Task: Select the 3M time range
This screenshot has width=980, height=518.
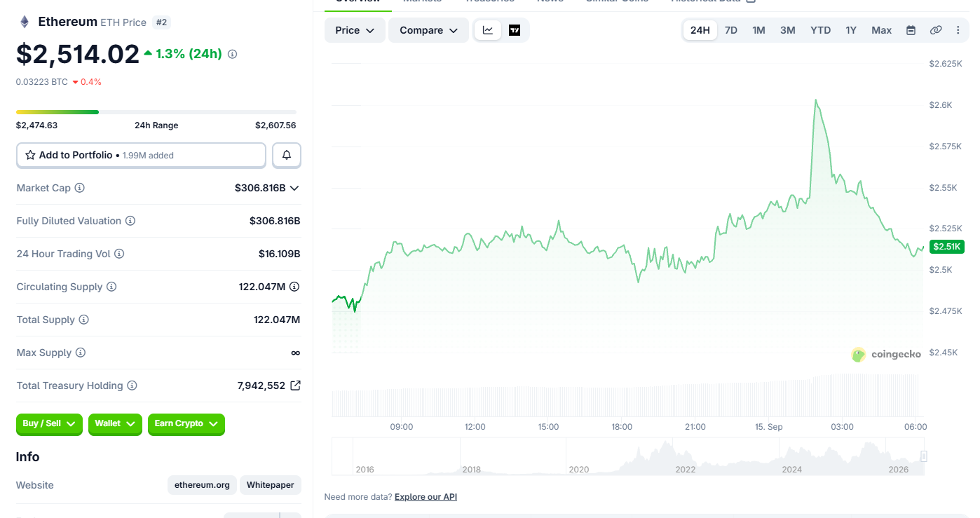Action: click(788, 30)
